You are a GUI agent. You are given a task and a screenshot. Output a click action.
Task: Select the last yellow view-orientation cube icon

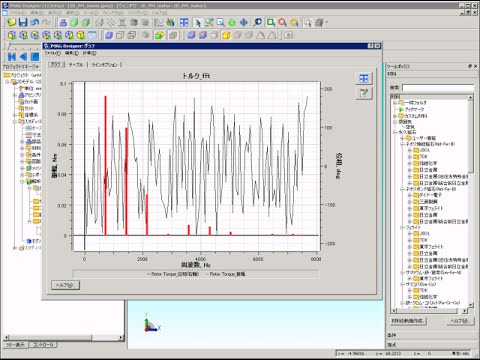coord(81,35)
